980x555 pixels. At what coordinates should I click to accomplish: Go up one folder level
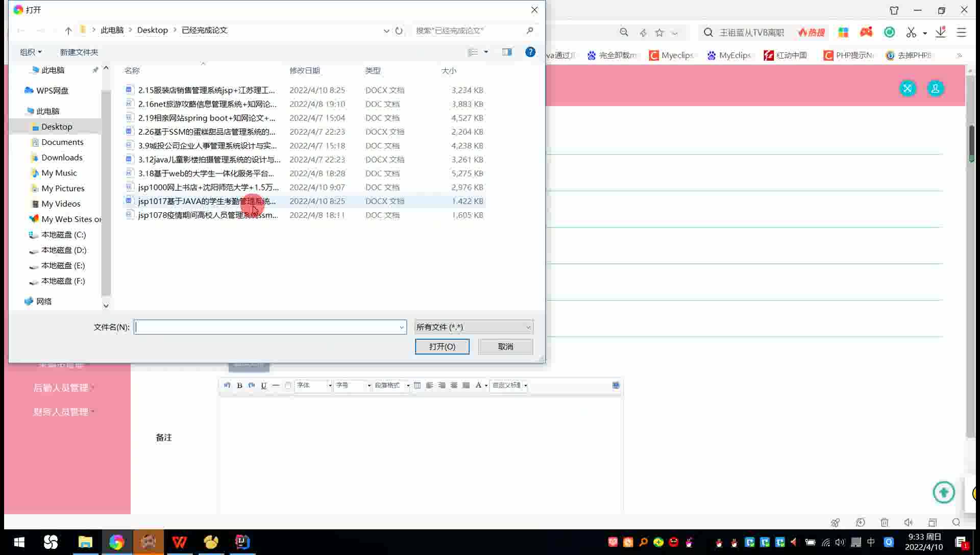(68, 31)
